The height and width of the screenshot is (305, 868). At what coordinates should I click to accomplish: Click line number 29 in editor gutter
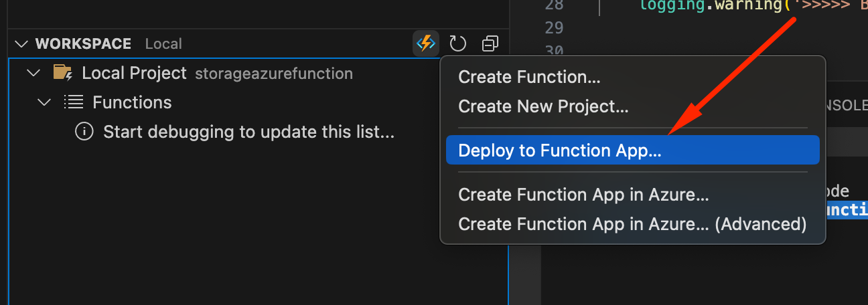(554, 27)
